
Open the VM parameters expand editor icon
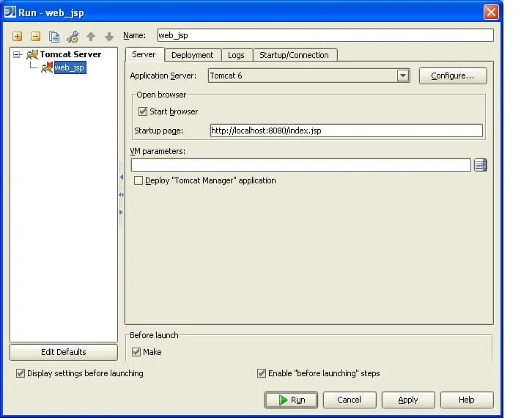pos(480,165)
